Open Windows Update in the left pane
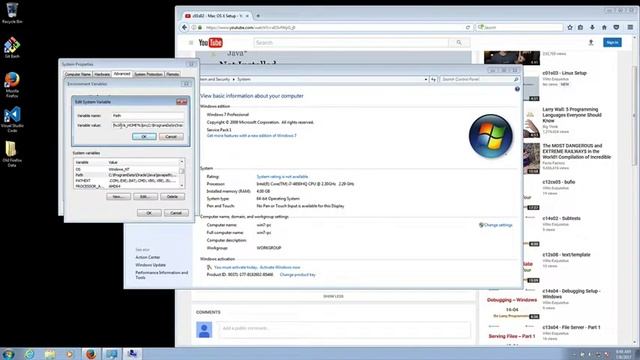 pos(151,265)
